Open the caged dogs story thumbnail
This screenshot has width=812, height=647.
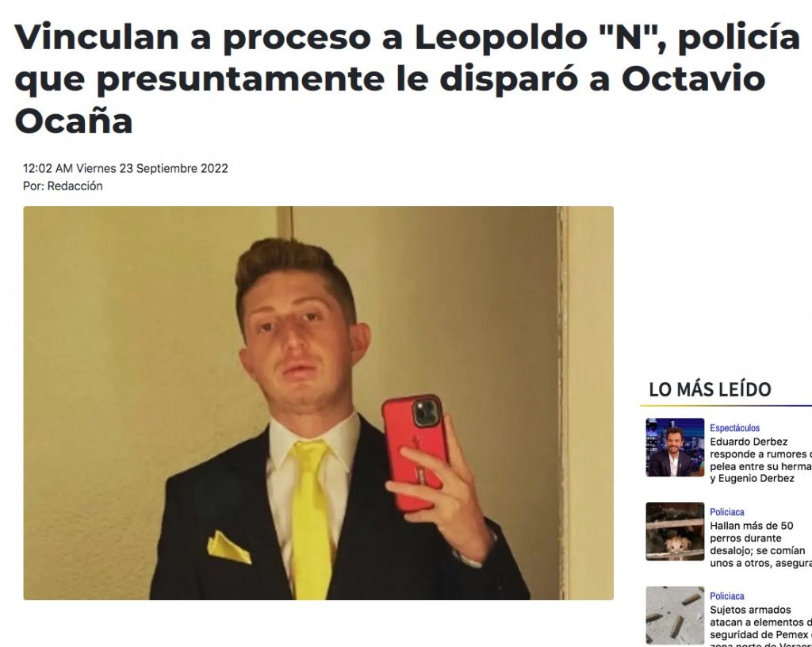(x=675, y=531)
